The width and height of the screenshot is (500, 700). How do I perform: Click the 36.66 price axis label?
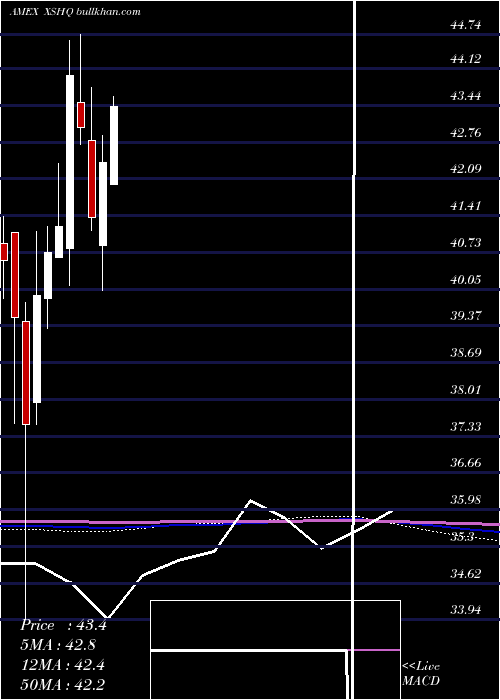(466, 462)
